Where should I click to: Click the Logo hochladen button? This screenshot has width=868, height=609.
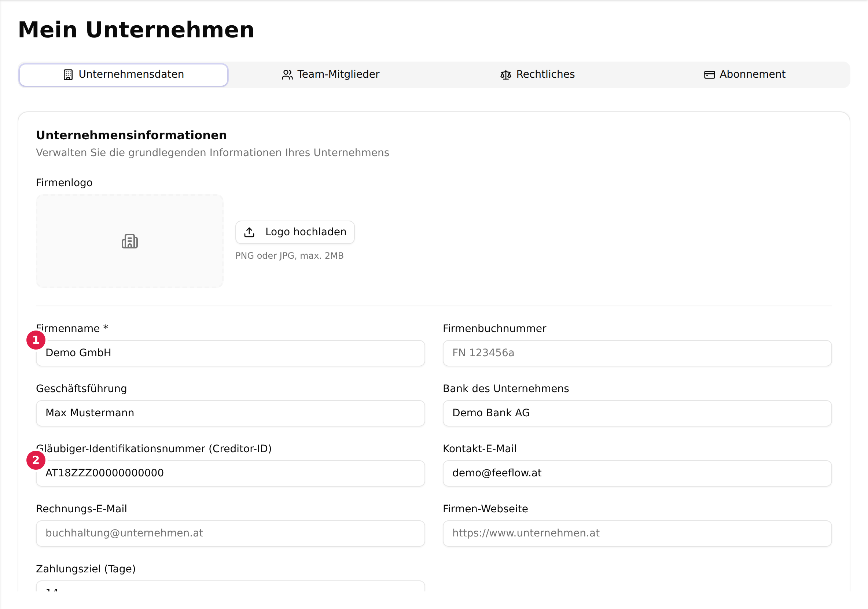[x=295, y=232]
